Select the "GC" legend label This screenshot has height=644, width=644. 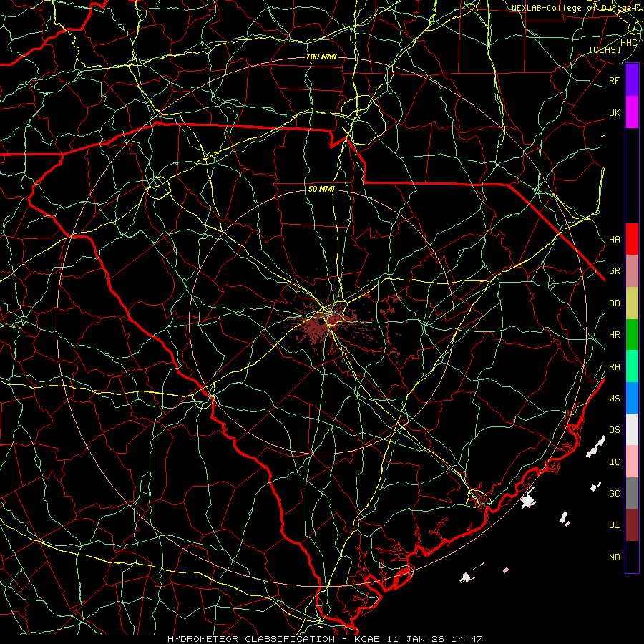coord(614,494)
